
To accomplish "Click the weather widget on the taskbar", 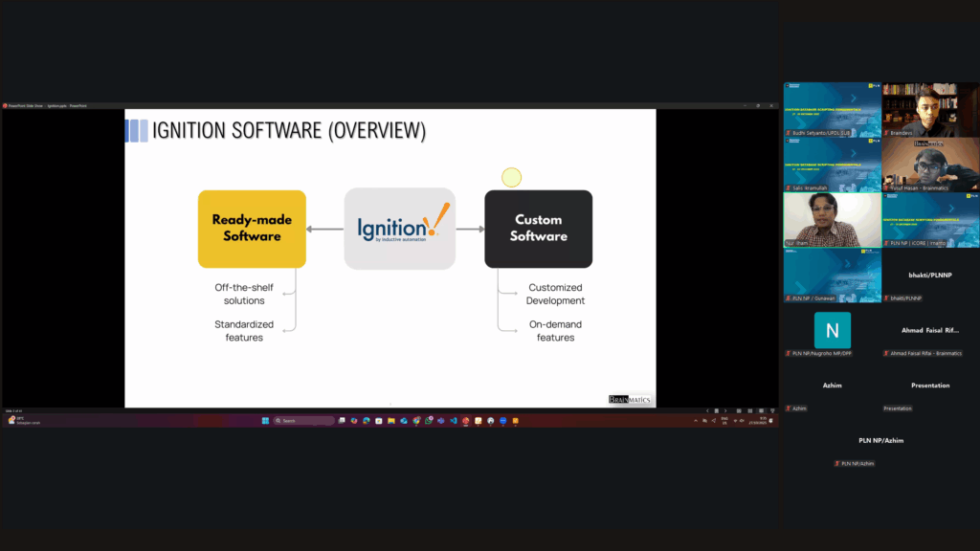I will pos(19,421).
